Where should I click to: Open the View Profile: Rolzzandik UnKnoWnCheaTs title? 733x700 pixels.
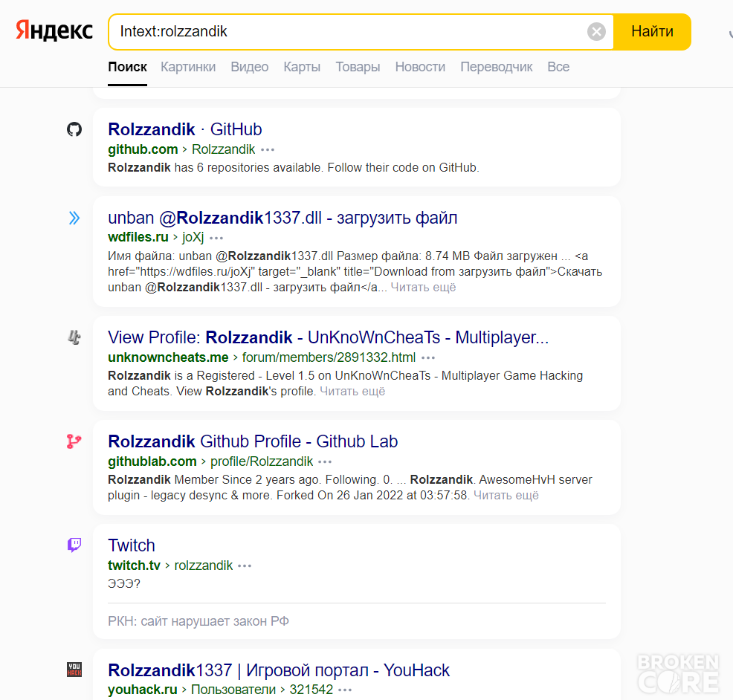point(328,337)
